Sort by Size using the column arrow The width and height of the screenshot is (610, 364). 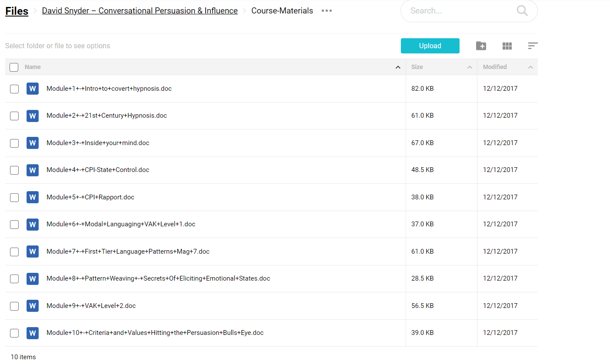tap(470, 67)
